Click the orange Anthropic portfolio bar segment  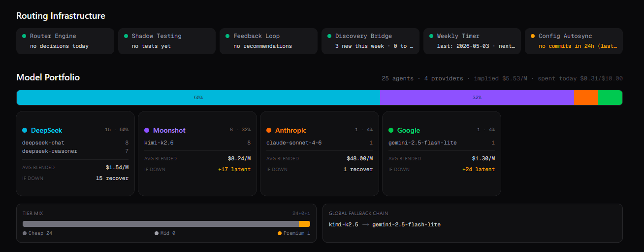(586, 98)
